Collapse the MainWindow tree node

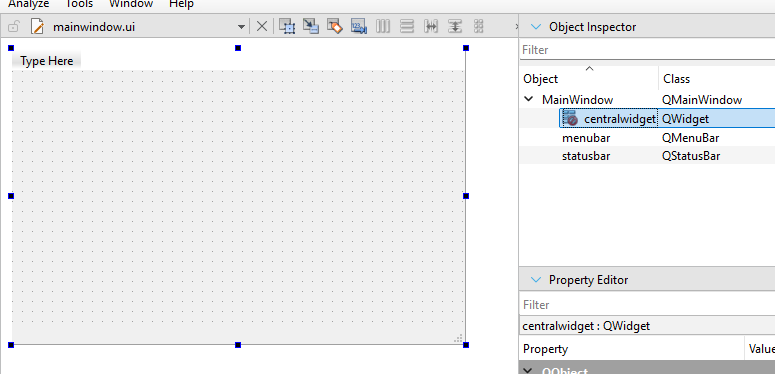(528, 99)
